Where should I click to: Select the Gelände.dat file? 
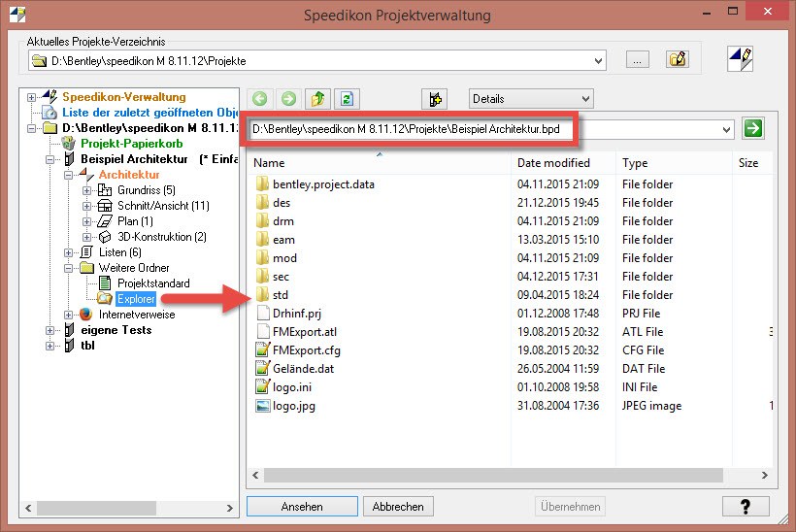pyautogui.click(x=303, y=369)
